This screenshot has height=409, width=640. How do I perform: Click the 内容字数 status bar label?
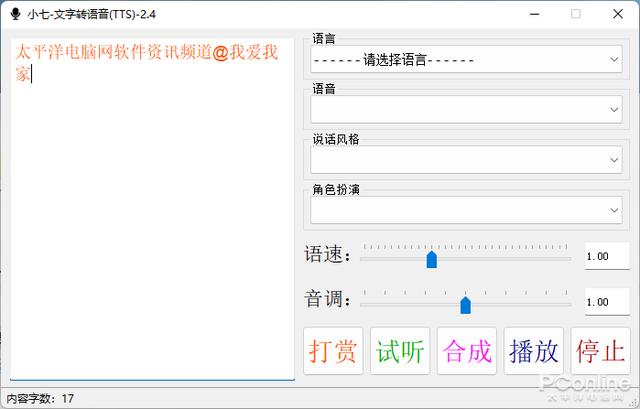40,398
